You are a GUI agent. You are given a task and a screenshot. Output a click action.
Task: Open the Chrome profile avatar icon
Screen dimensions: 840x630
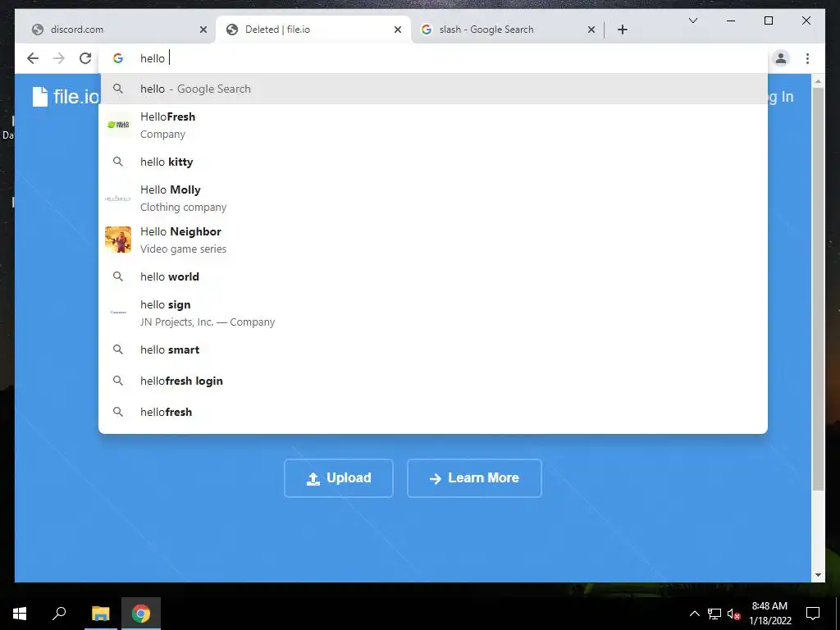click(x=781, y=58)
